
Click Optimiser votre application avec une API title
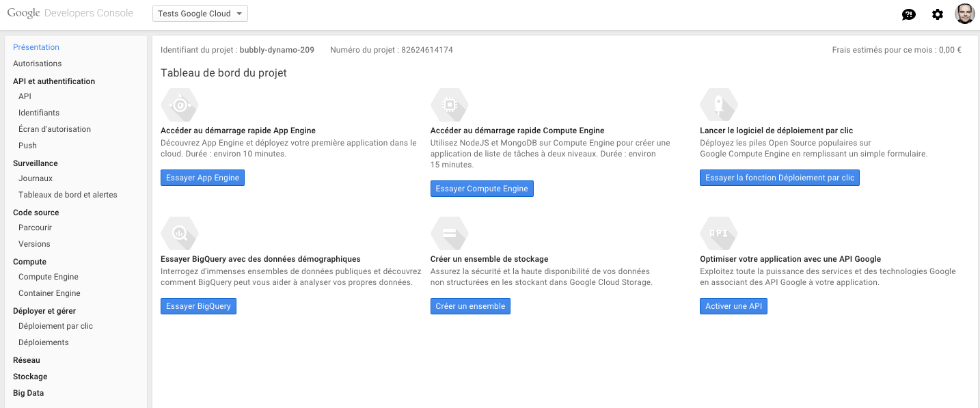tap(791, 259)
